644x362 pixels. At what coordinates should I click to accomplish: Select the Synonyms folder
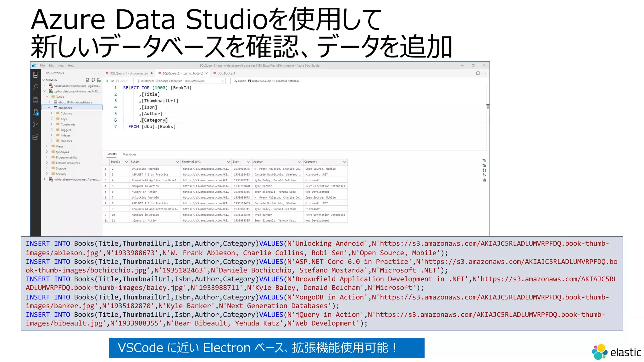coord(62,152)
